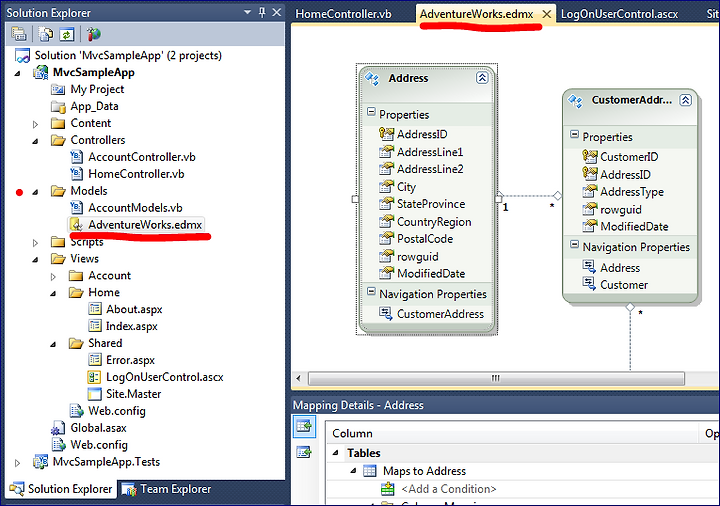Select the PostalCode property

pyautogui.click(x=425, y=239)
